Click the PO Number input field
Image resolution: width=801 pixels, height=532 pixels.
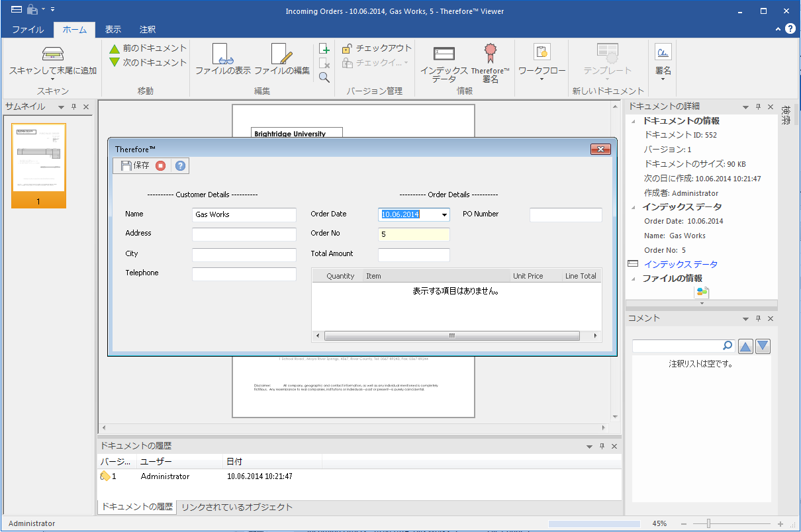click(566, 214)
